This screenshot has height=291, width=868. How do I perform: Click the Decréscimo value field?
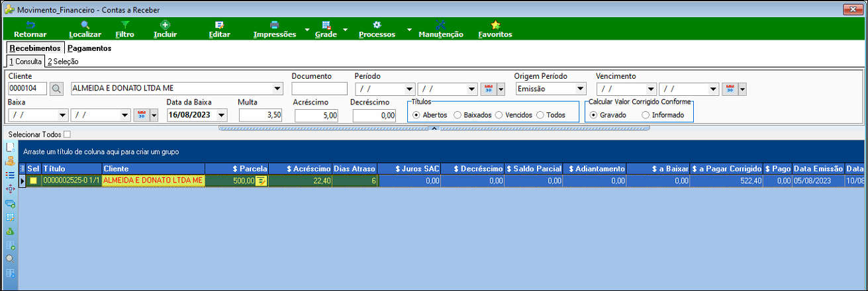[x=374, y=115]
